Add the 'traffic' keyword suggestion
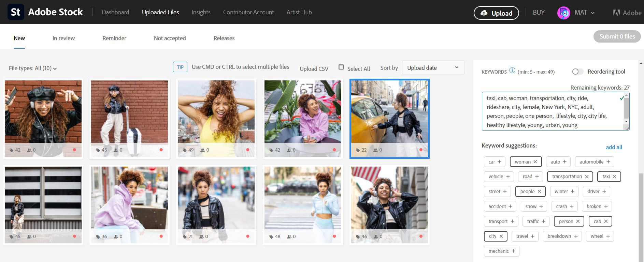 (536, 221)
